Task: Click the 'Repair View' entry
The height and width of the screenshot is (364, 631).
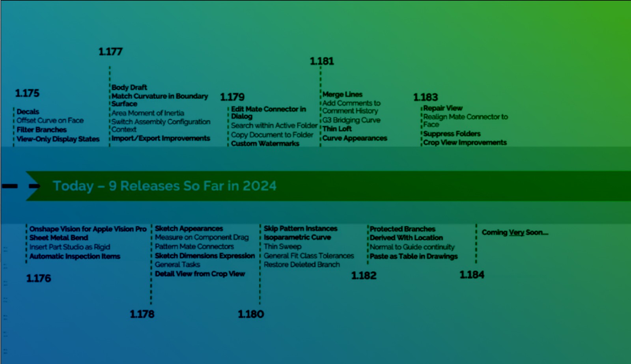Action: point(443,108)
